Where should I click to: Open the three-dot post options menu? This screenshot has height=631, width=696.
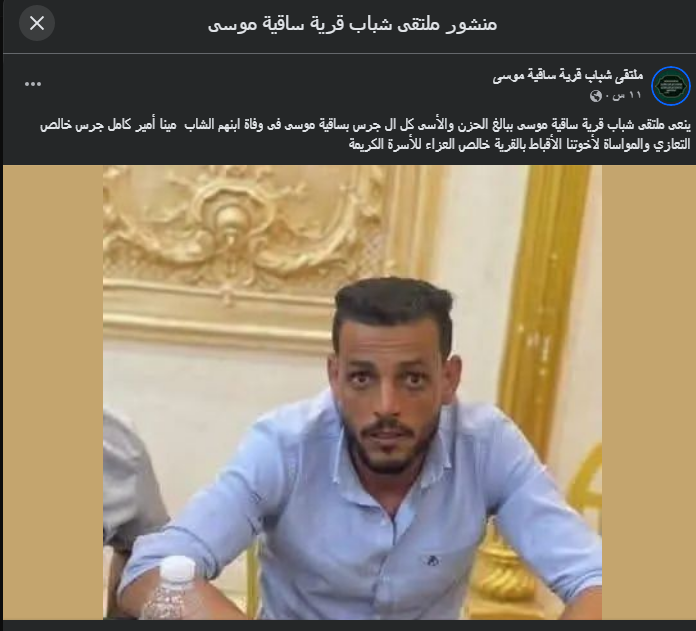click(33, 84)
